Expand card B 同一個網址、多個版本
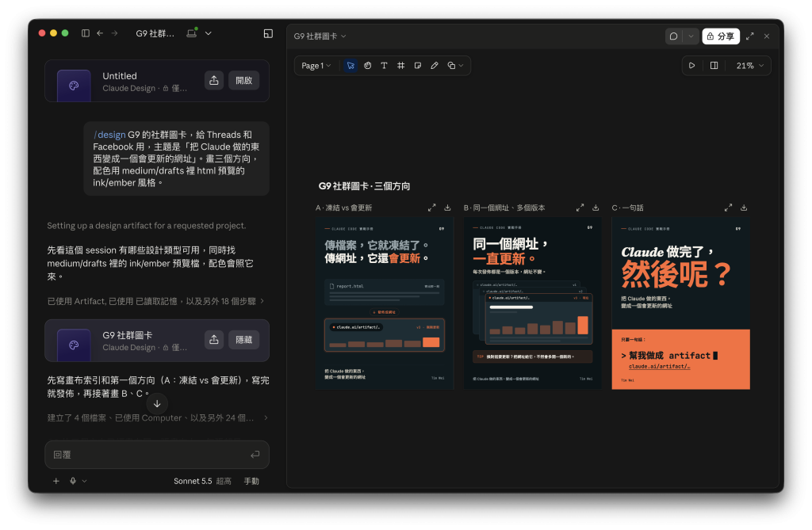 [580, 208]
